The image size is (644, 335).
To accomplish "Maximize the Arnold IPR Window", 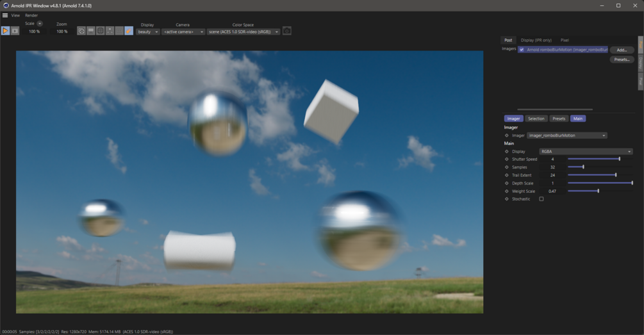I will 618,5.
